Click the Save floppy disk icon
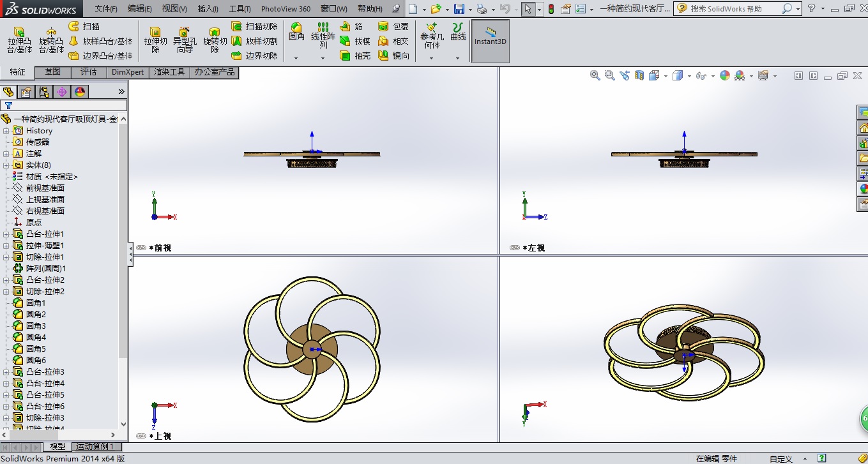 click(x=459, y=9)
